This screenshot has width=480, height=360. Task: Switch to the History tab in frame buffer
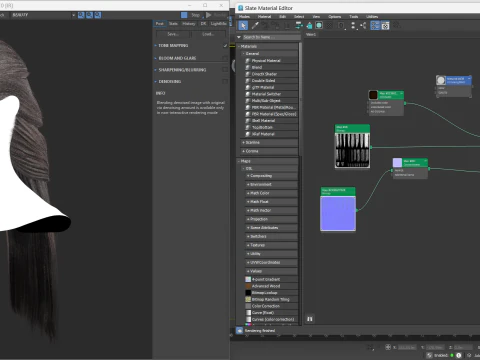click(189, 24)
